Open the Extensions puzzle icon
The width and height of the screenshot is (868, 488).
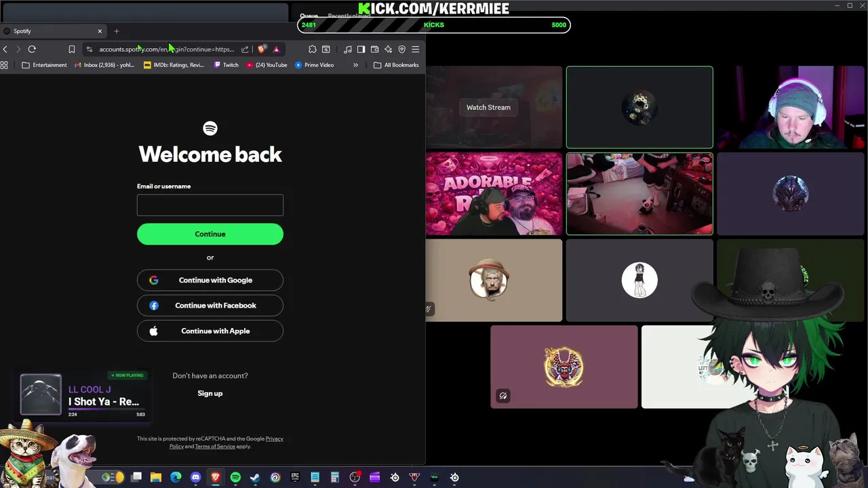(312, 49)
